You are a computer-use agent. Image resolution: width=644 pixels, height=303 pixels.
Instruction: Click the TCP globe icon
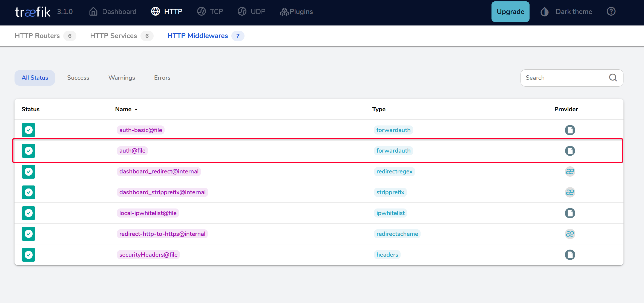(x=202, y=12)
